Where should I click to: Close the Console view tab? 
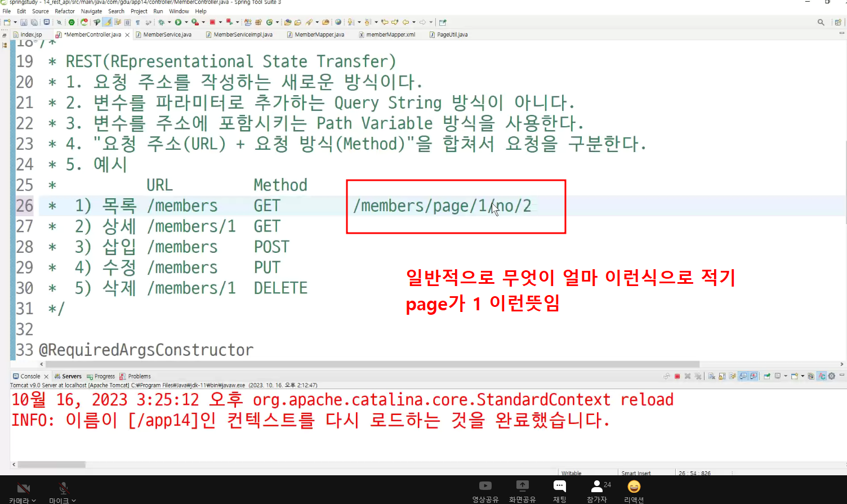click(46, 377)
